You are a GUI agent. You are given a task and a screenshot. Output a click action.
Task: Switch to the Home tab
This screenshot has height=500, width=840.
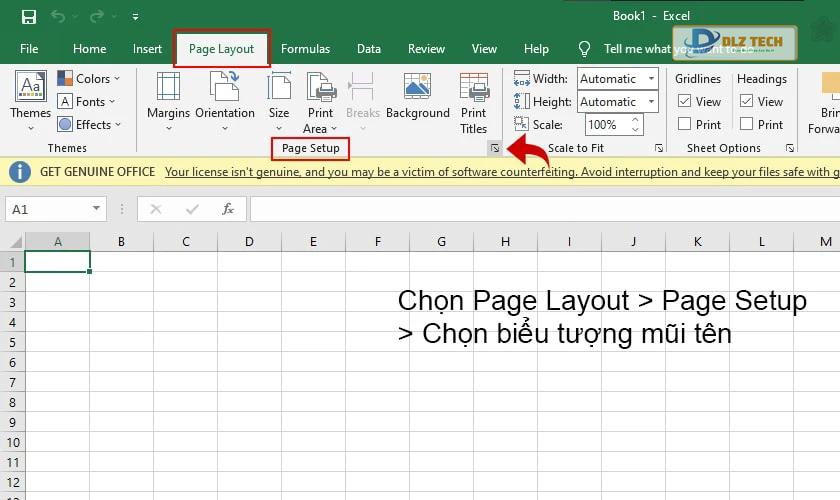coord(89,49)
